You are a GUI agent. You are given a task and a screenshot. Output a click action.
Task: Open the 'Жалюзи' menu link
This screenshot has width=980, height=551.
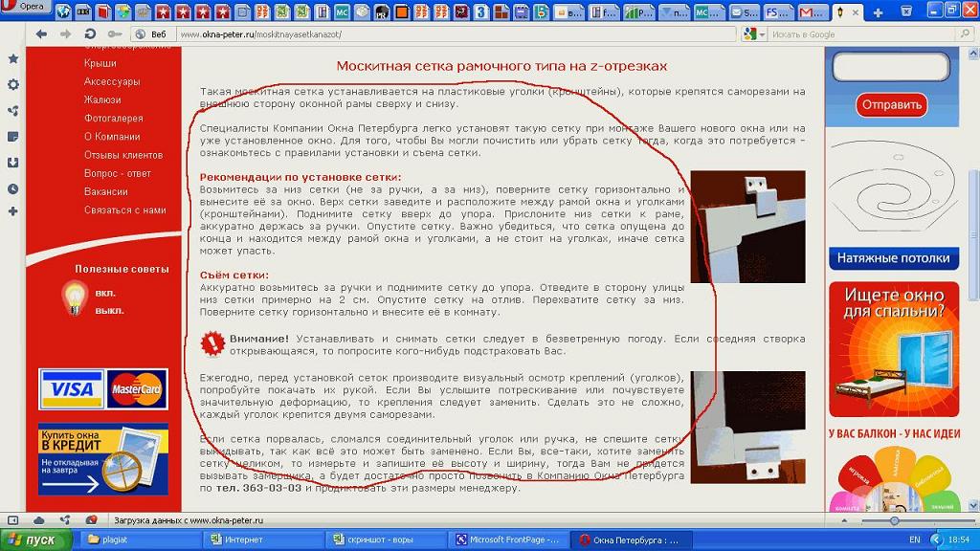pyautogui.click(x=102, y=99)
